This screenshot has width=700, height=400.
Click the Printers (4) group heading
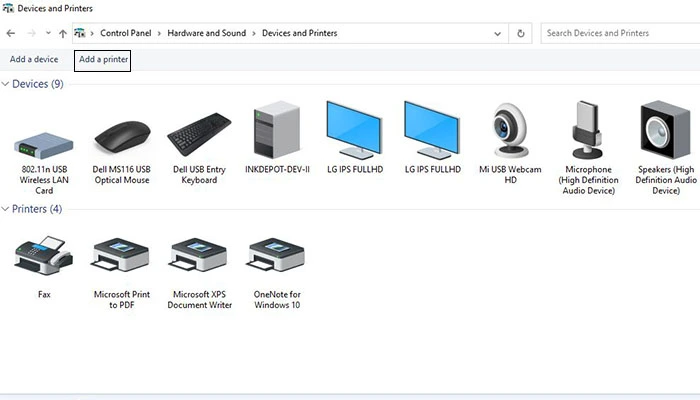[x=37, y=209]
